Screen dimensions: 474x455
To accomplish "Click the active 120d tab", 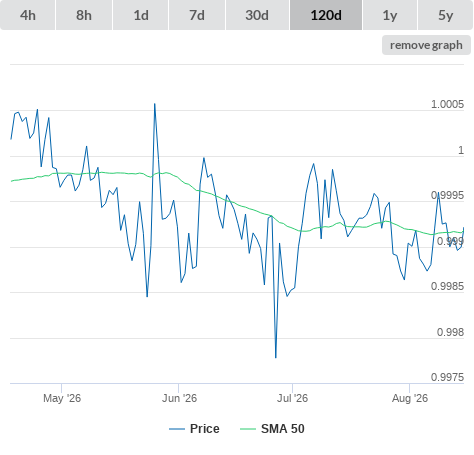I will pyautogui.click(x=326, y=15).
